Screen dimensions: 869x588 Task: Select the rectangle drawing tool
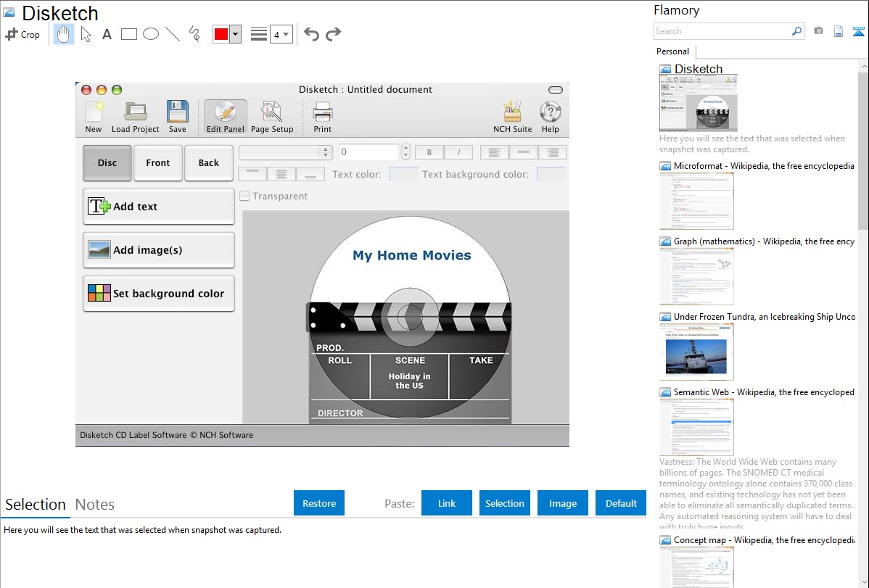point(128,34)
